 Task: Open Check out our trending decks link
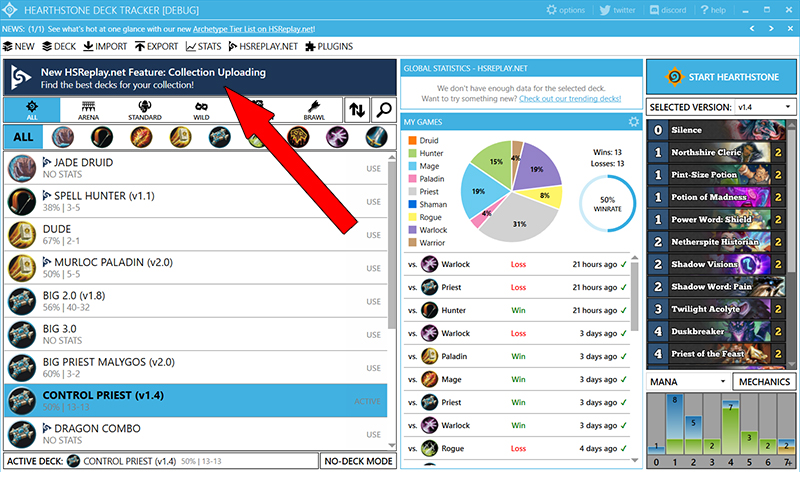tap(570, 99)
